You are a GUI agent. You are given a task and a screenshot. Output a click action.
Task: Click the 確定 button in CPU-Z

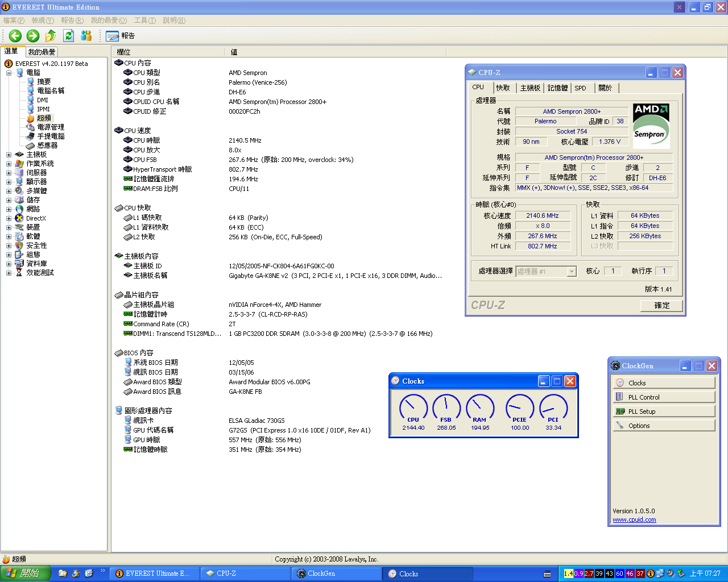(x=662, y=305)
